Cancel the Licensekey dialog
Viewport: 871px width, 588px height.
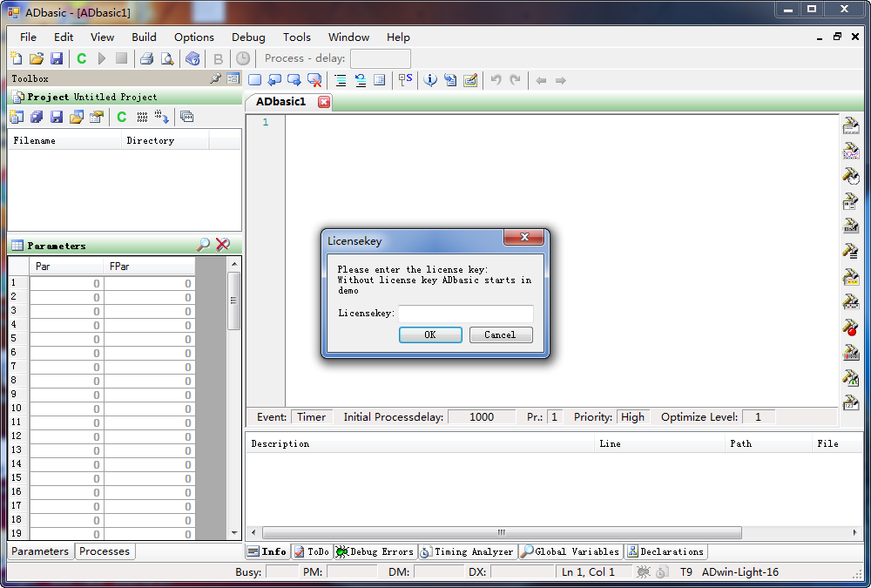[x=501, y=335]
